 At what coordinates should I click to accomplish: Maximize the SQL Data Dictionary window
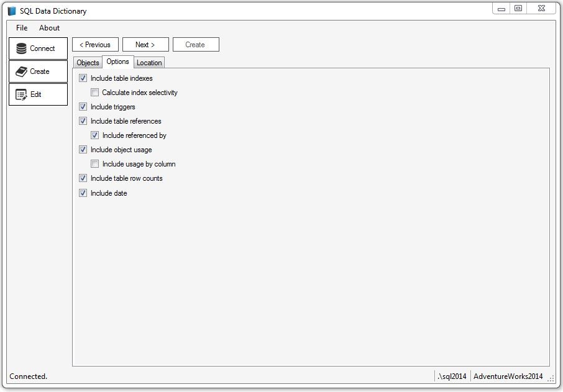tap(518, 8)
